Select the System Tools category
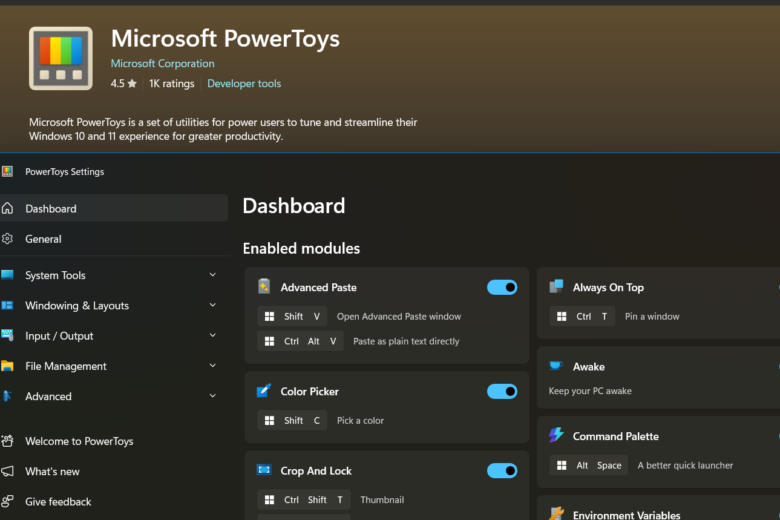 114,275
